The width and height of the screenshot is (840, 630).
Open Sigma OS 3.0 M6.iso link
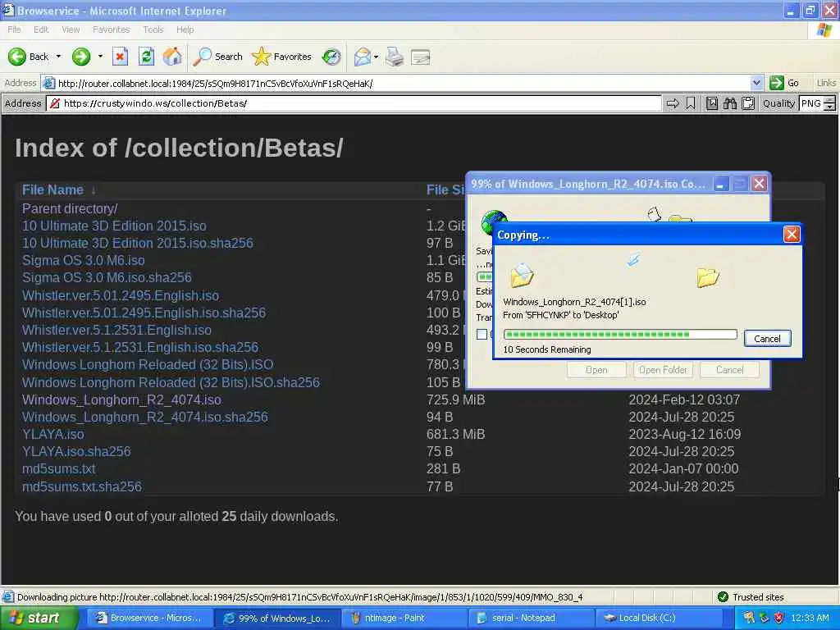tap(83, 260)
